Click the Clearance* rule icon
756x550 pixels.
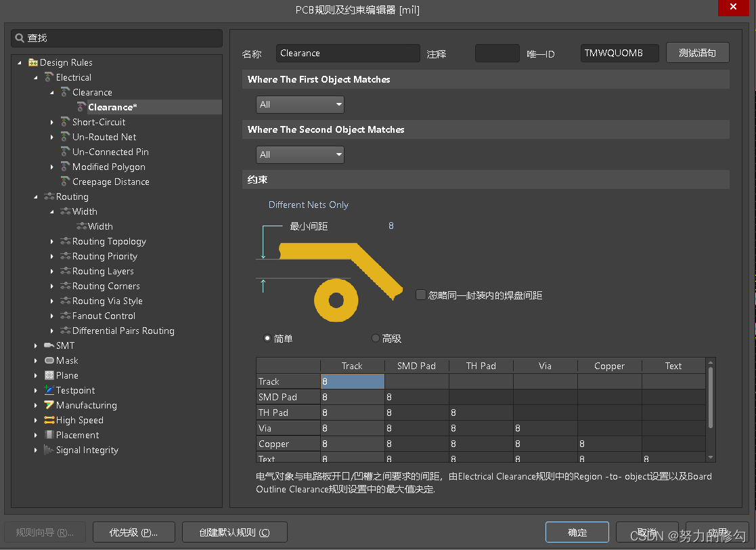click(x=81, y=107)
